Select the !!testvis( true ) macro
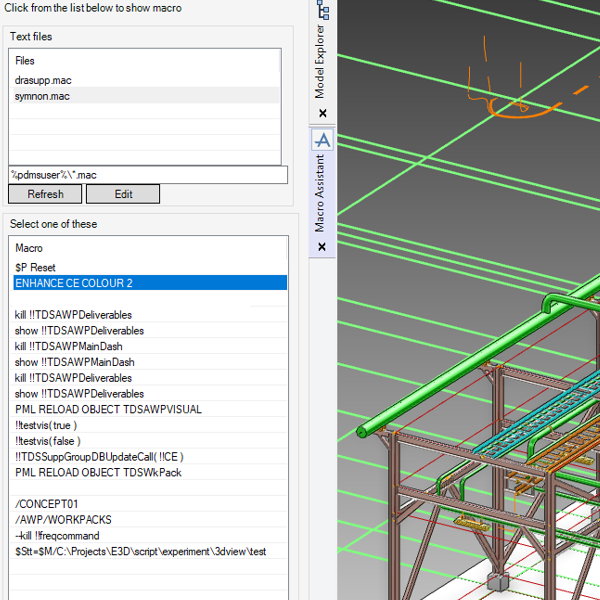This screenshot has height=600, width=600. tap(150, 425)
